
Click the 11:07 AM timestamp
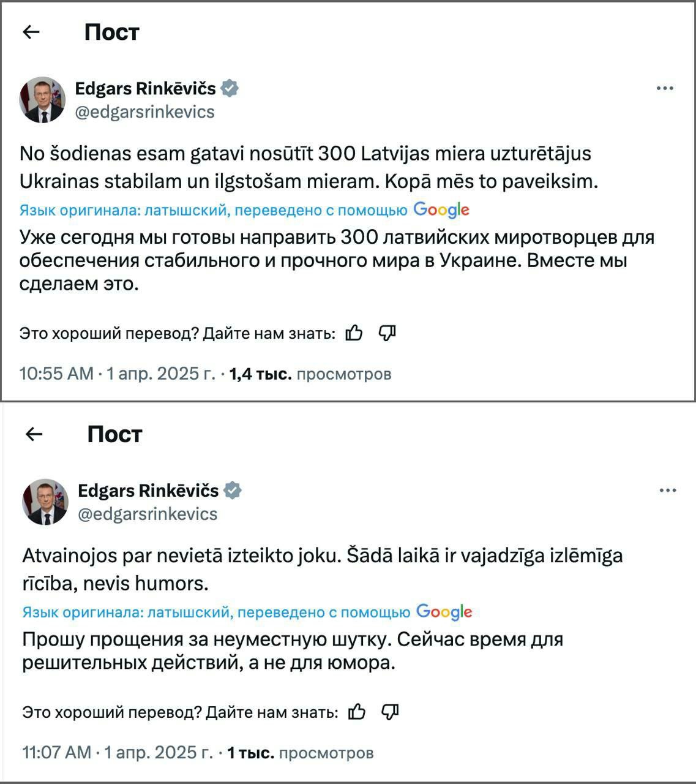click(x=56, y=752)
